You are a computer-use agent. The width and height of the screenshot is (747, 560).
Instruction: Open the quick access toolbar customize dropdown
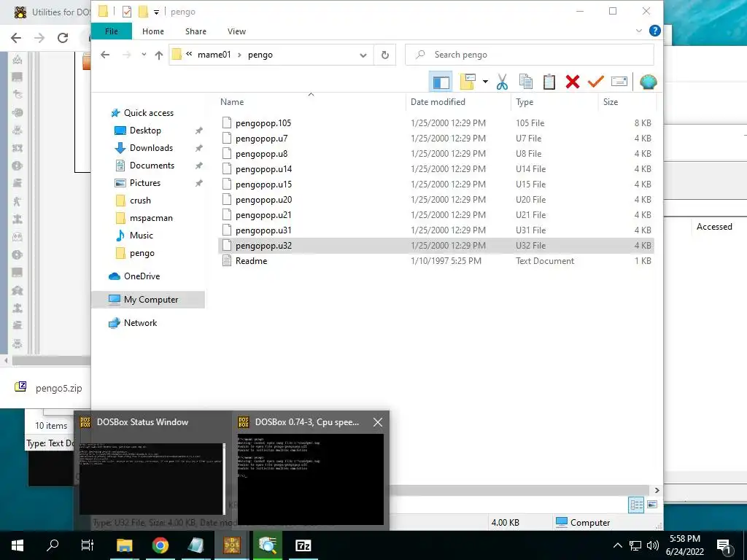point(156,12)
